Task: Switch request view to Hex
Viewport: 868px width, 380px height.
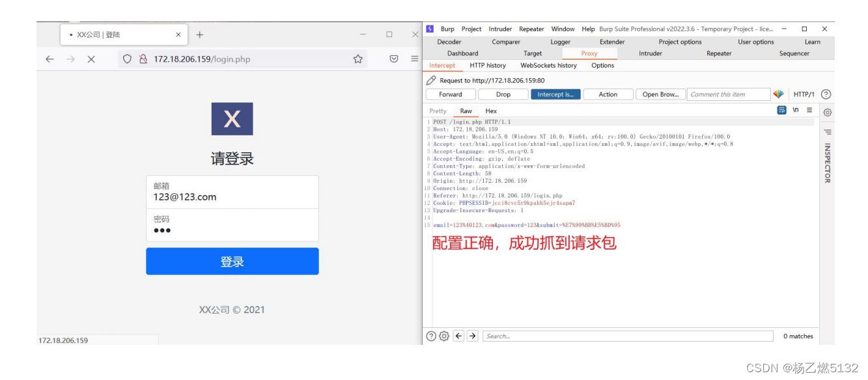Action: tap(491, 111)
